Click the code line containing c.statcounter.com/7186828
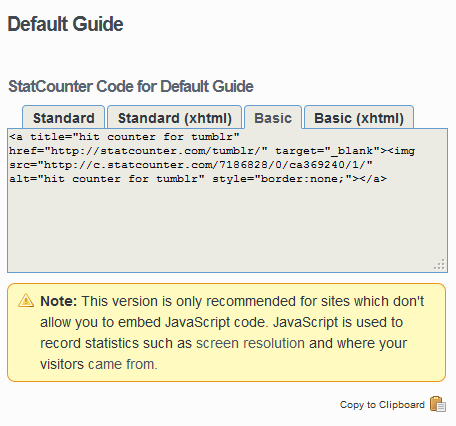Image resolution: width=456 pixels, height=426 pixels. [x=191, y=165]
